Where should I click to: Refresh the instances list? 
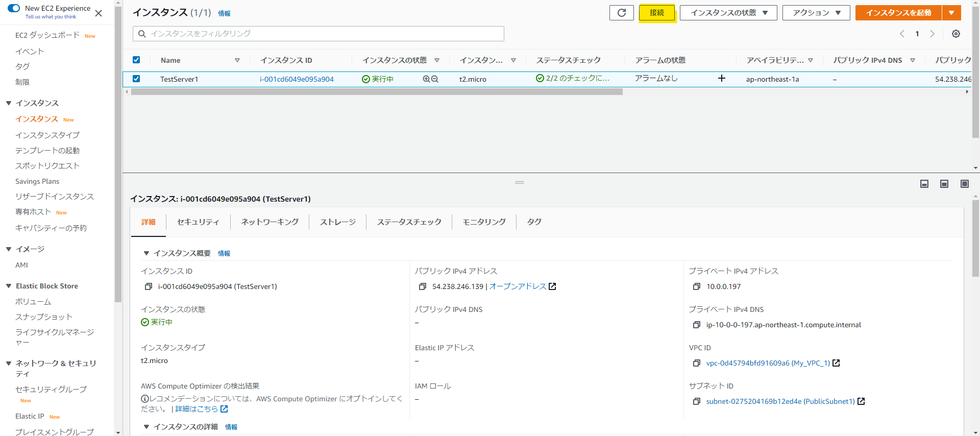click(x=621, y=13)
